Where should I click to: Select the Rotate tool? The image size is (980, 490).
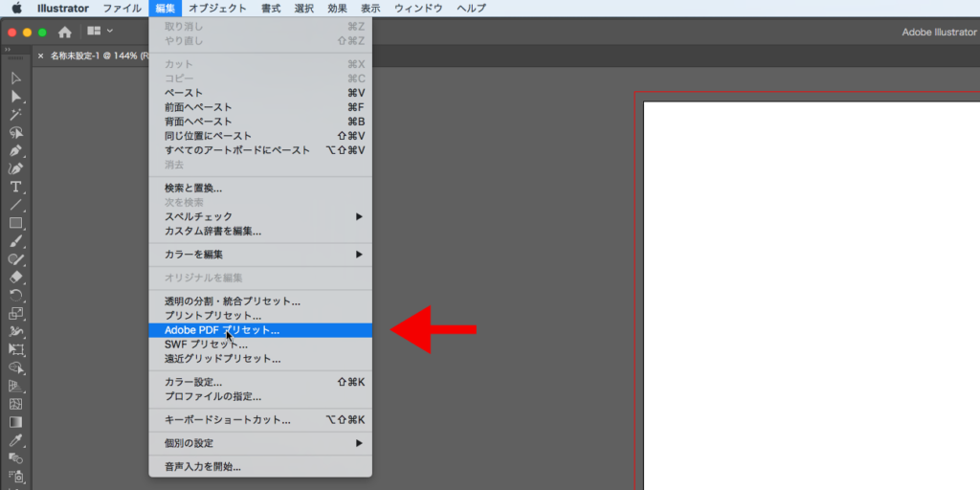(16, 295)
